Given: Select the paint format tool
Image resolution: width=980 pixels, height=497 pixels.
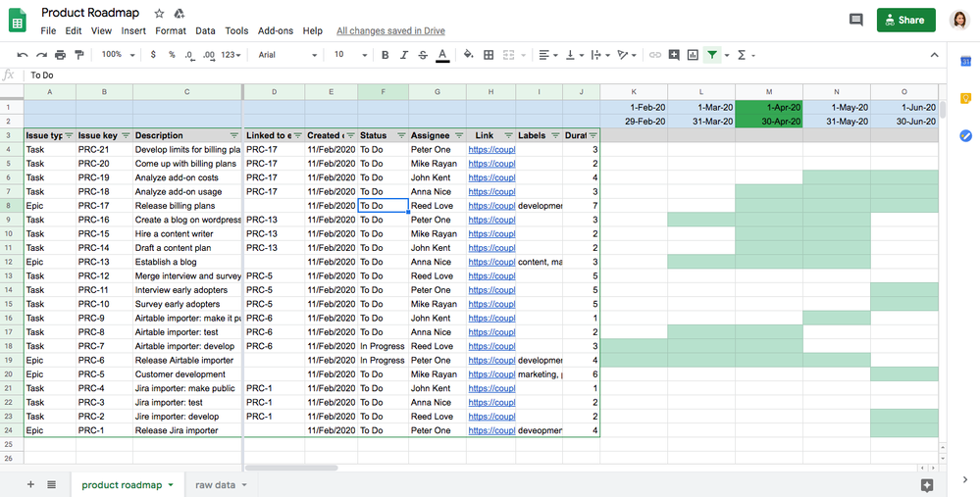Looking at the screenshot, I should (x=79, y=55).
